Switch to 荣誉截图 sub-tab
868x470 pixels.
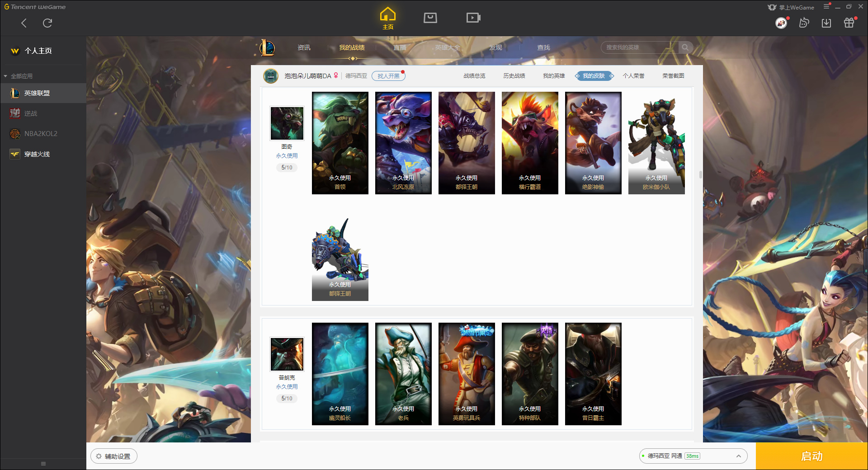coord(673,76)
